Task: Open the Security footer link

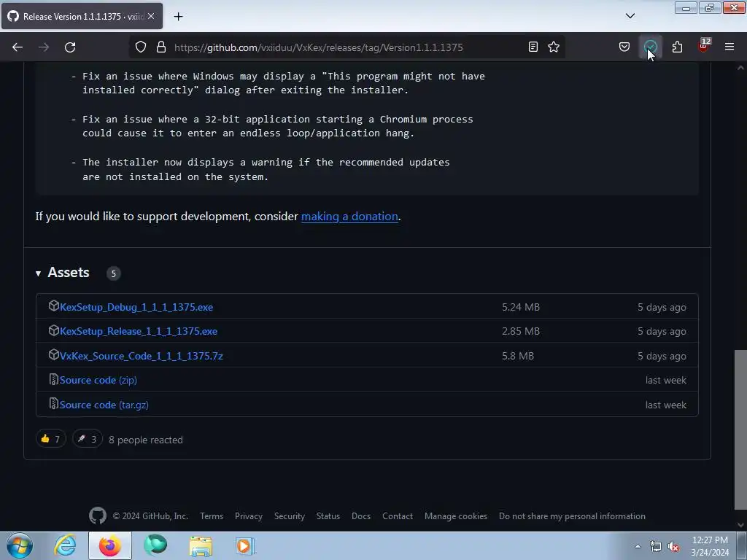Action: tap(290, 516)
